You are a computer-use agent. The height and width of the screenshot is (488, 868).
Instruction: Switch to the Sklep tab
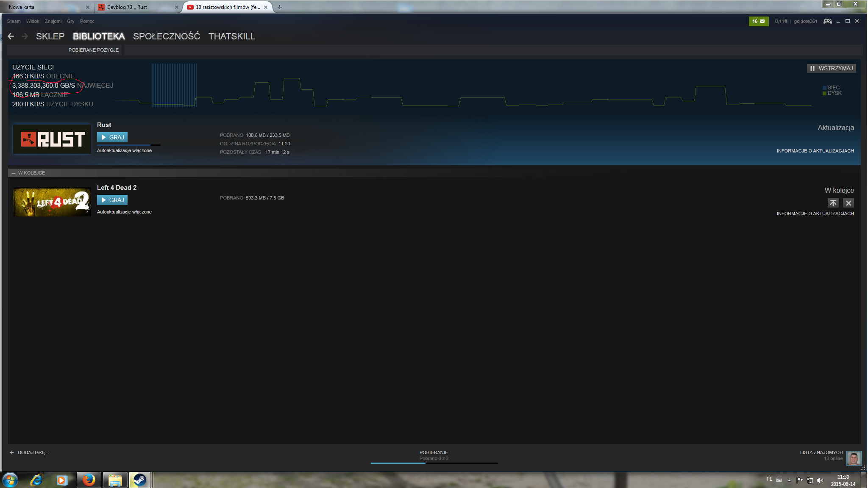pos(50,36)
